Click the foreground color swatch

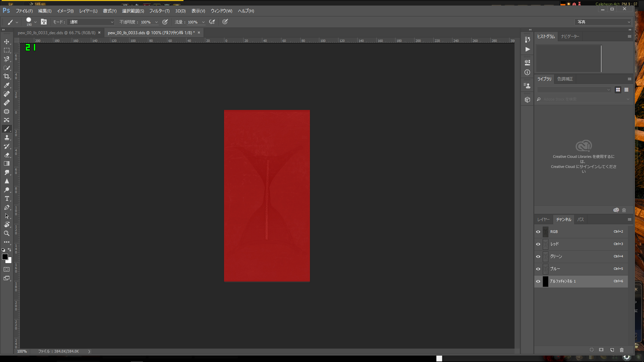coord(5,257)
